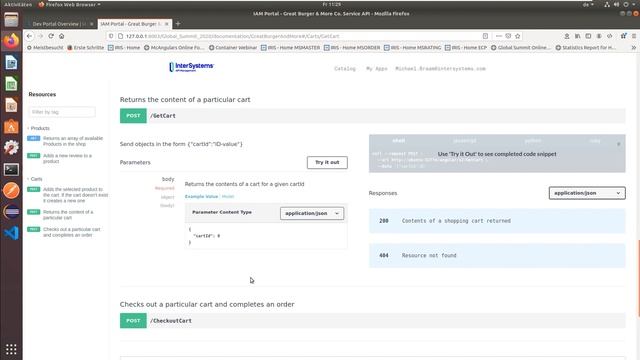Open 'Returns the content of a particular cart' sidebar link
Screen dimensions: 640x360
60,215
